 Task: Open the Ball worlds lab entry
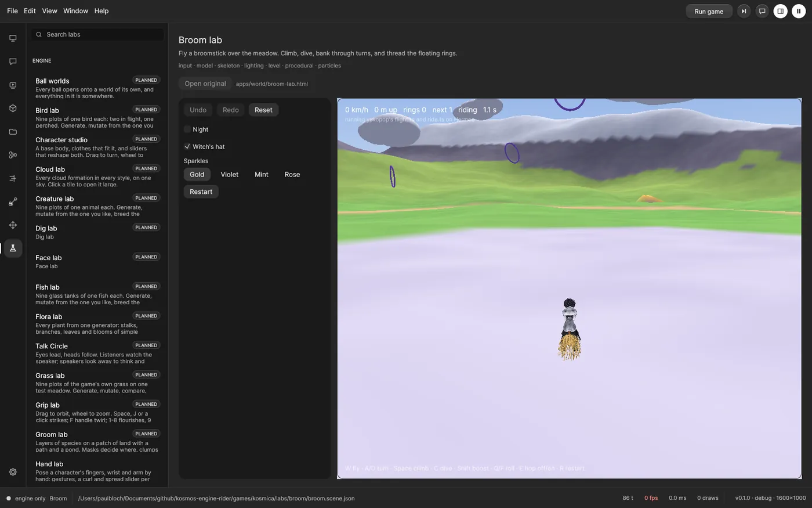tap(97, 88)
